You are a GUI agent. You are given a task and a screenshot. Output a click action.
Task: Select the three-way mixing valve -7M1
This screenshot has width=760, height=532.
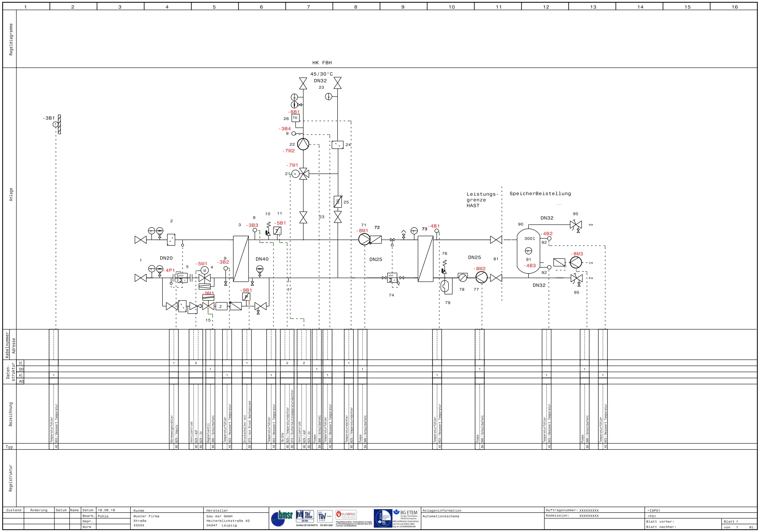(x=303, y=174)
